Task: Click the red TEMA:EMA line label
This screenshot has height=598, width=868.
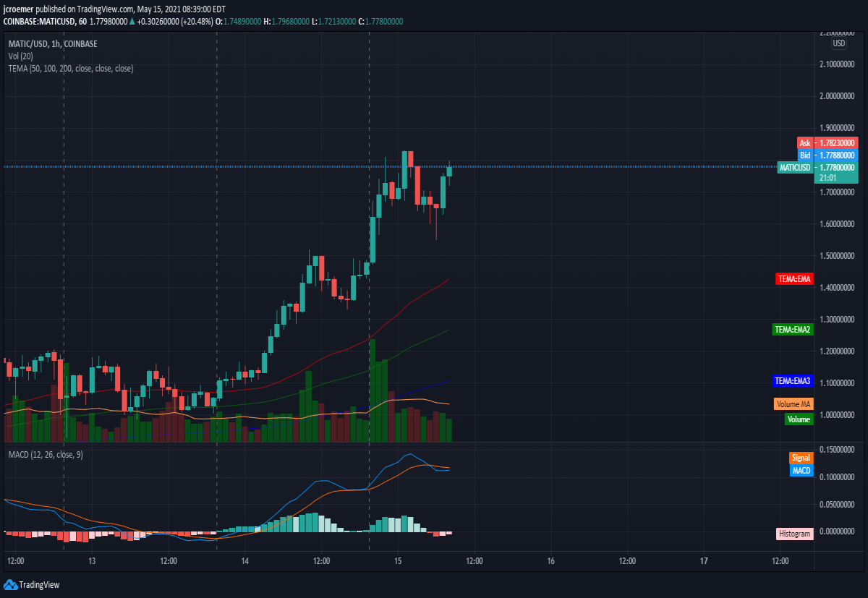Action: [793, 278]
